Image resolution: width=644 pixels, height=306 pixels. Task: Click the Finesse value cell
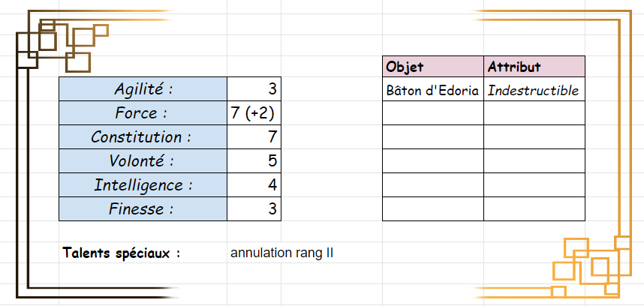click(254, 209)
